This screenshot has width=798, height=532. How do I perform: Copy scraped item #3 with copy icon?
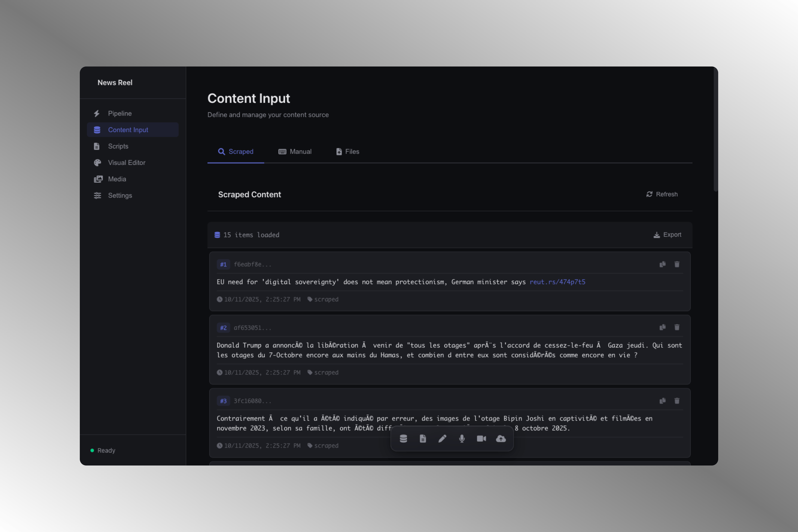coord(662,401)
